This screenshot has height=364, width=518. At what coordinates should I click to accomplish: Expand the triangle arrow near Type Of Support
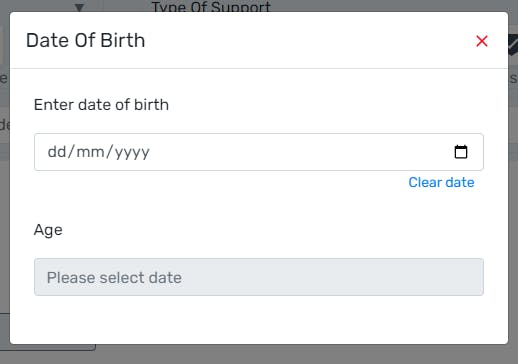point(79,7)
